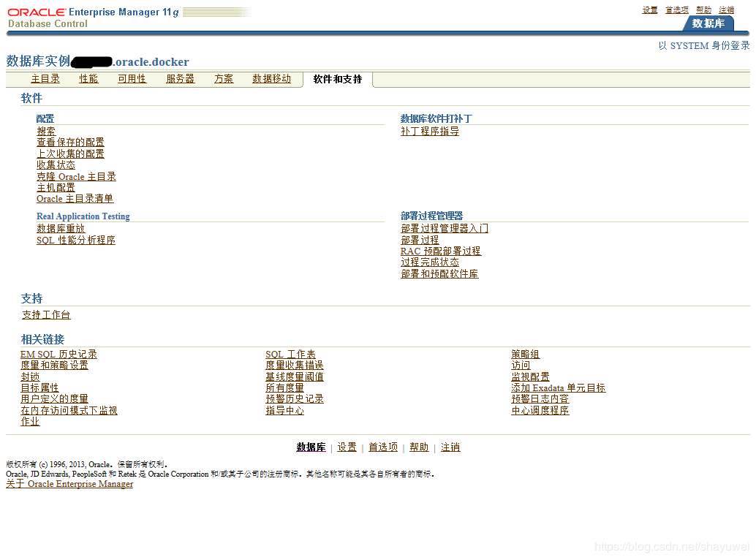Open 用户定义的度量 link
The height and width of the screenshot is (560, 756).
tap(55, 399)
